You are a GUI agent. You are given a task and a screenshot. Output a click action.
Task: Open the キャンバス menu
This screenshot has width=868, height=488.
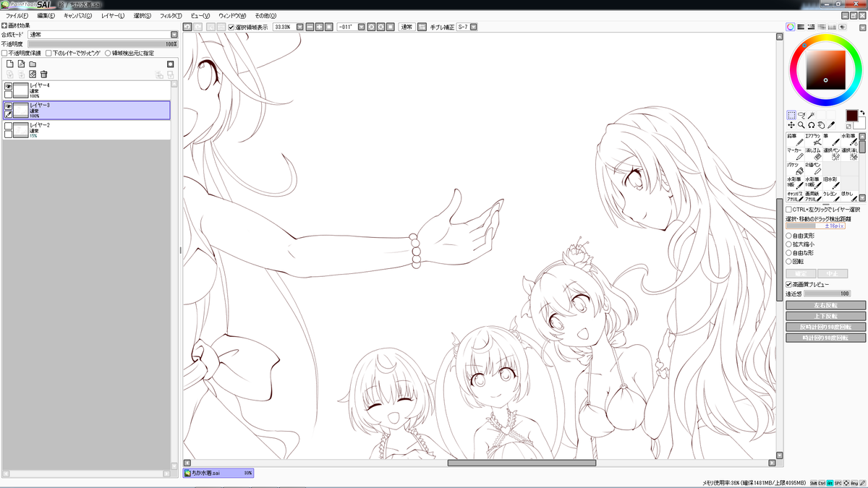pos(78,15)
